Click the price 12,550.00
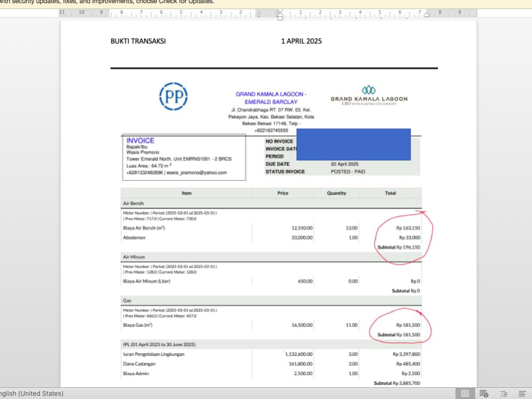Image resolution: width=532 pixels, height=399 pixels. coord(302,228)
